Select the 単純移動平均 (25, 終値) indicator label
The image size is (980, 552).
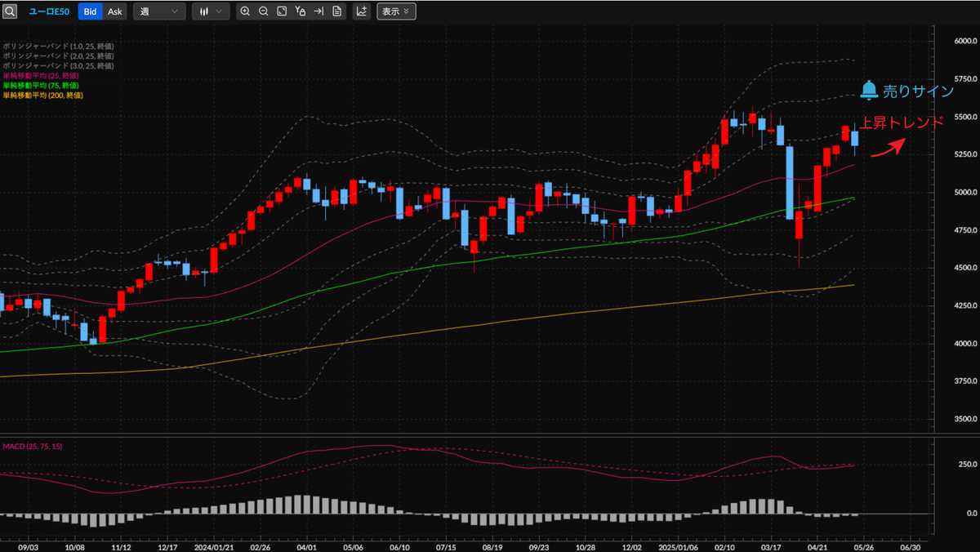click(x=41, y=75)
